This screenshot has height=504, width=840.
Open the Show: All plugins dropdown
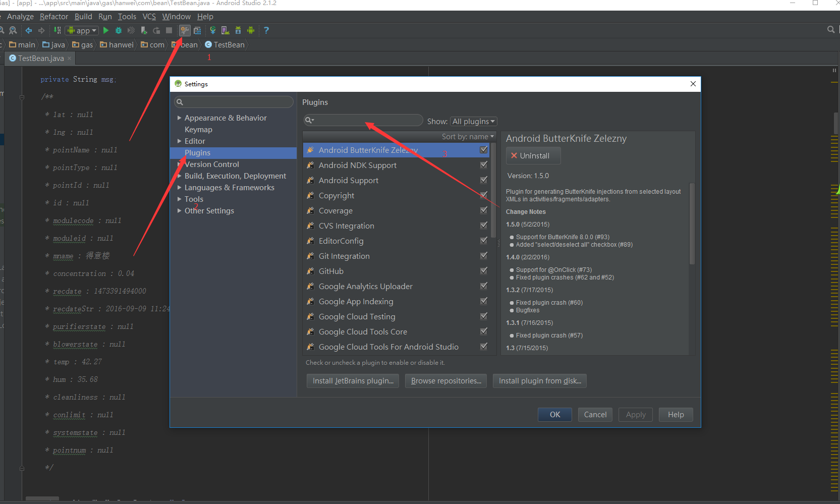click(473, 122)
